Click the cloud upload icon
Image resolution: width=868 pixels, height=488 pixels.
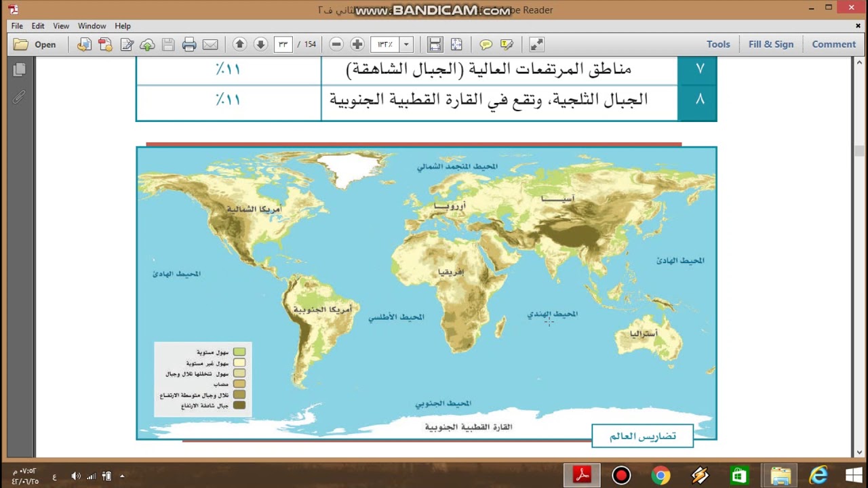pos(147,45)
